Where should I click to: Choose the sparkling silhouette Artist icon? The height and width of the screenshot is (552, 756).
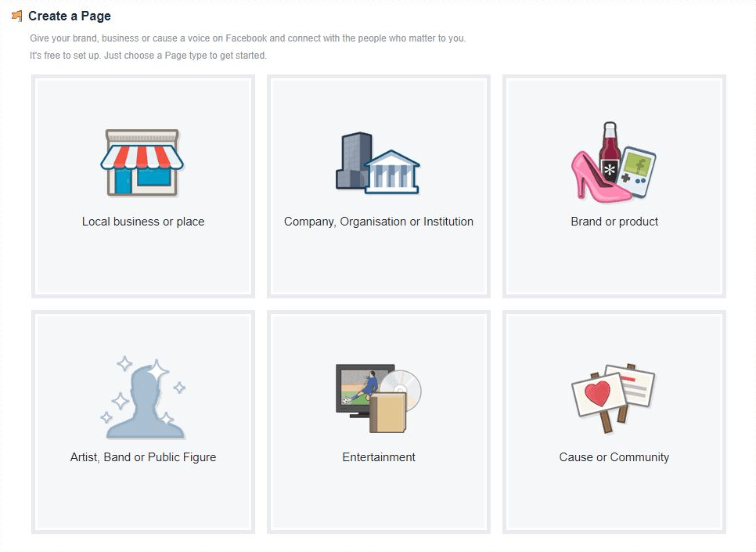click(x=143, y=398)
